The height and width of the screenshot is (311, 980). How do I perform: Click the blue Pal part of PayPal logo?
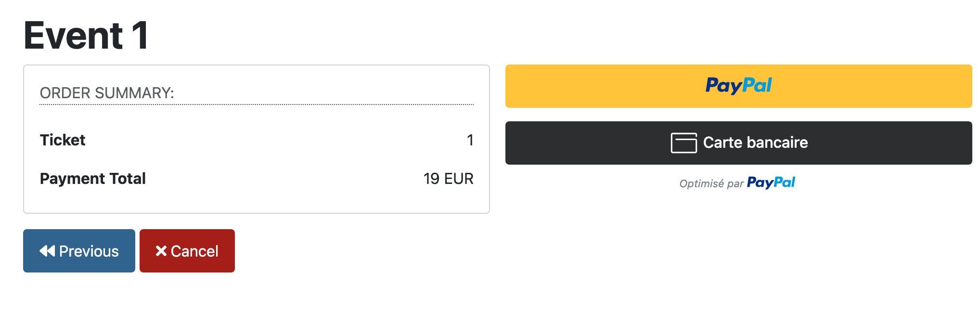758,85
